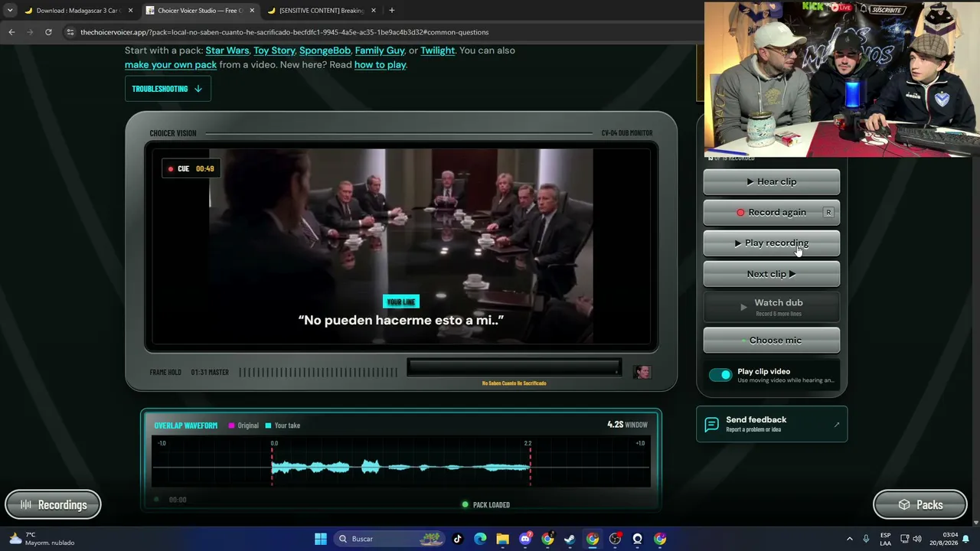
Task: Open the Choose mic selector
Action: click(x=771, y=341)
